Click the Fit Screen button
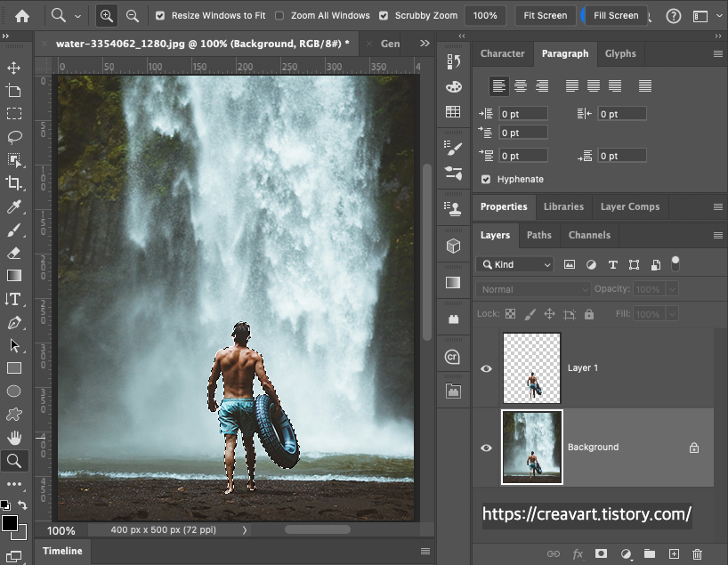Image resolution: width=728 pixels, height=565 pixels. click(545, 16)
